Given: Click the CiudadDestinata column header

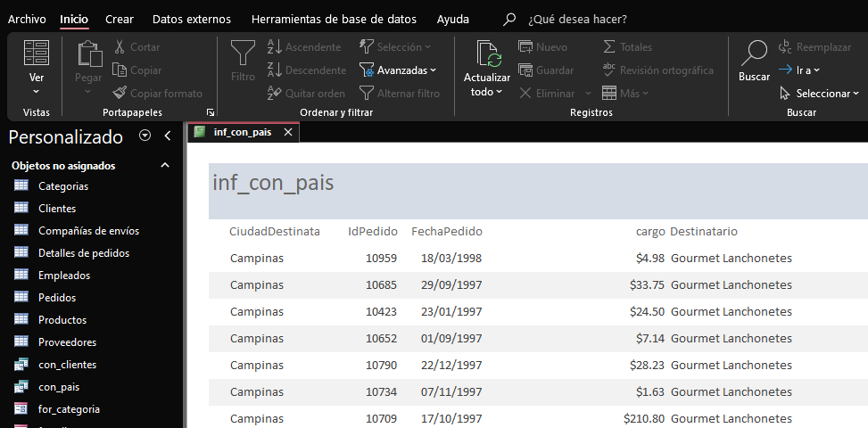Looking at the screenshot, I should [275, 232].
